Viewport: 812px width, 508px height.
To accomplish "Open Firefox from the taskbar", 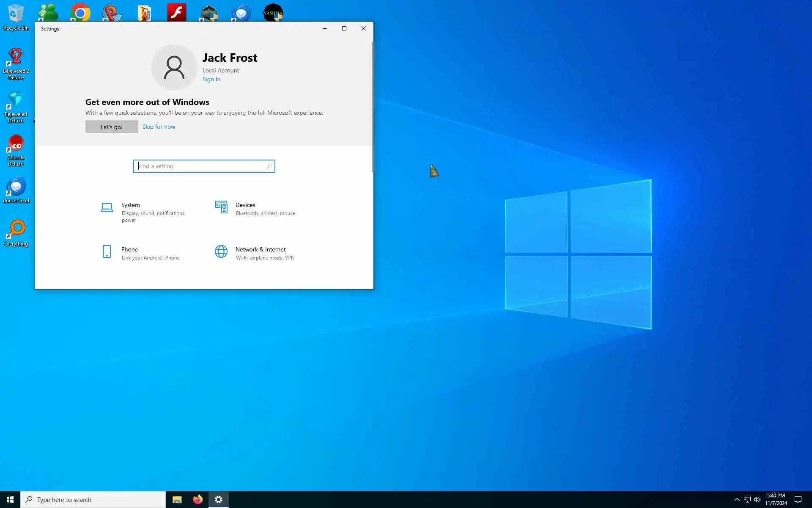I will click(198, 500).
